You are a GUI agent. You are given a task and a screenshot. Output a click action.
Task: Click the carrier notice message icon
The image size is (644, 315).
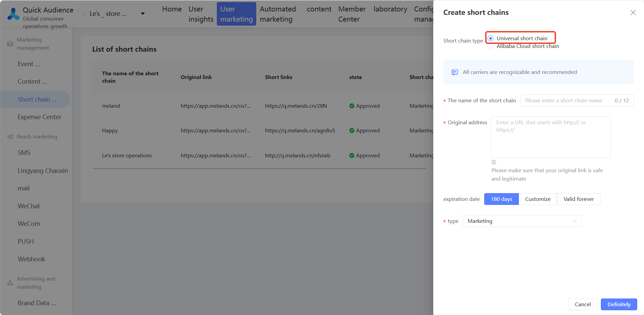pyautogui.click(x=455, y=72)
